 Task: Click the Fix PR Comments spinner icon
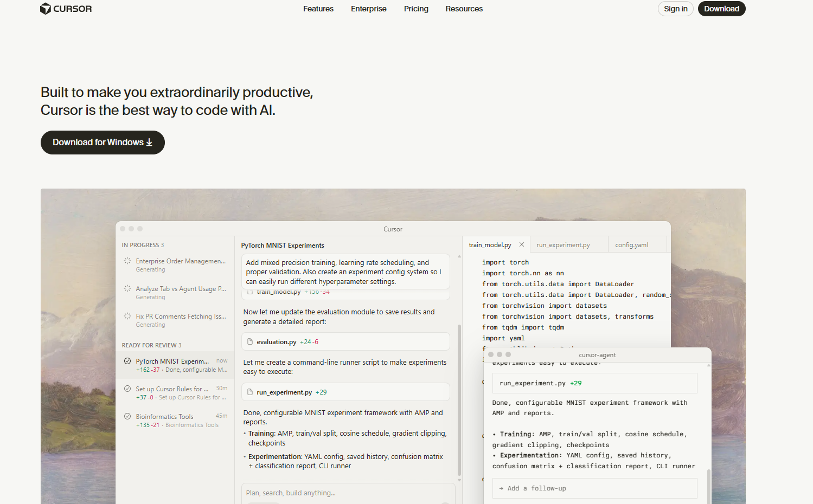pyautogui.click(x=127, y=316)
